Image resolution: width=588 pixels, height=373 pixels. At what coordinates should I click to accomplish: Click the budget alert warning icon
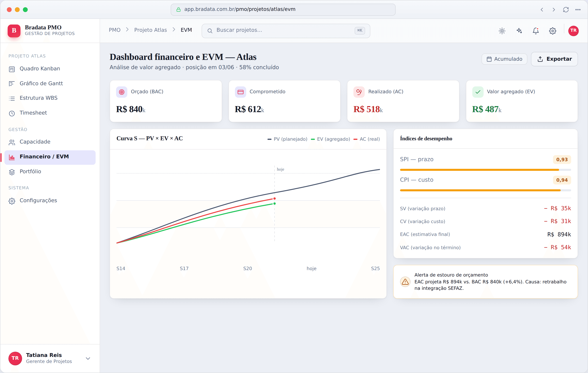(405, 282)
